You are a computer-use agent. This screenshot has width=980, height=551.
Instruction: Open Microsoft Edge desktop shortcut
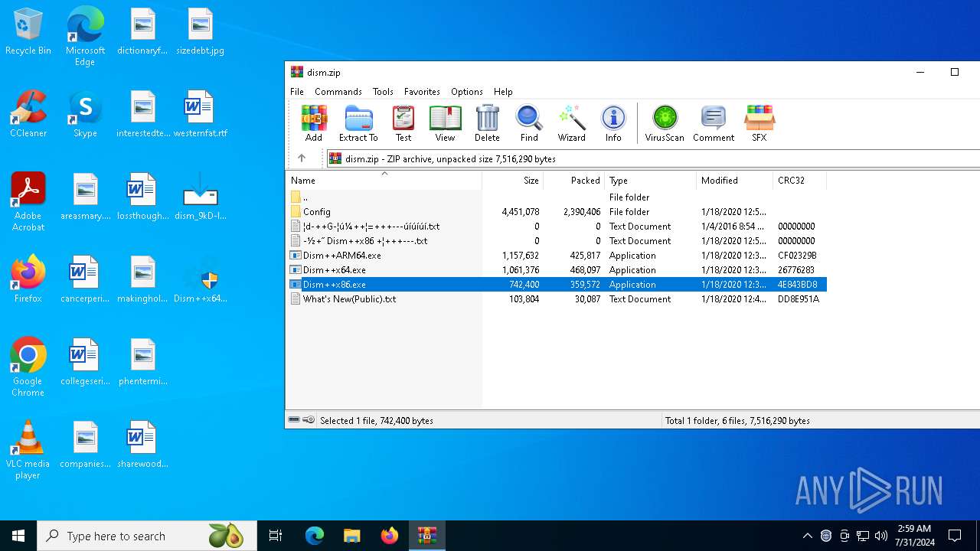click(x=85, y=37)
